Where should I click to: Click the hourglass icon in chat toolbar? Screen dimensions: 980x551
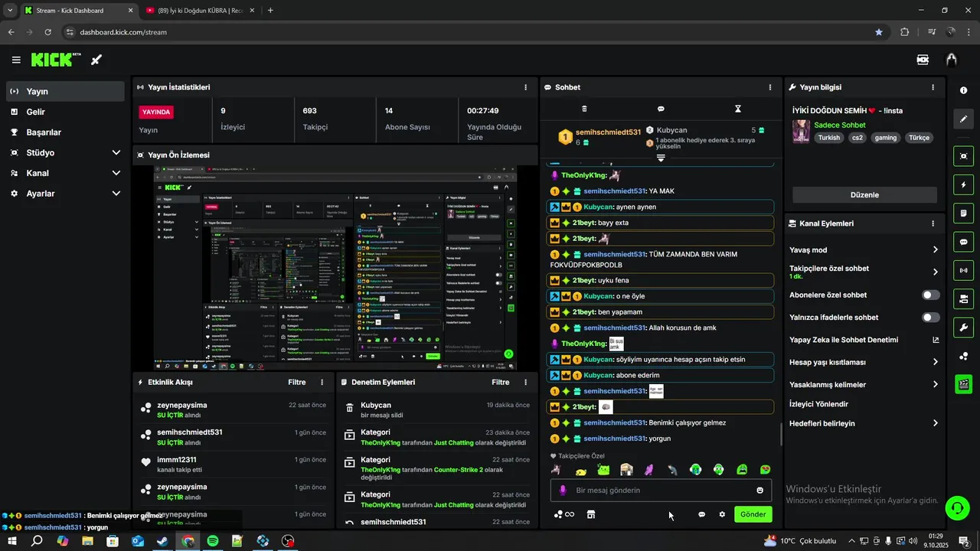click(737, 109)
